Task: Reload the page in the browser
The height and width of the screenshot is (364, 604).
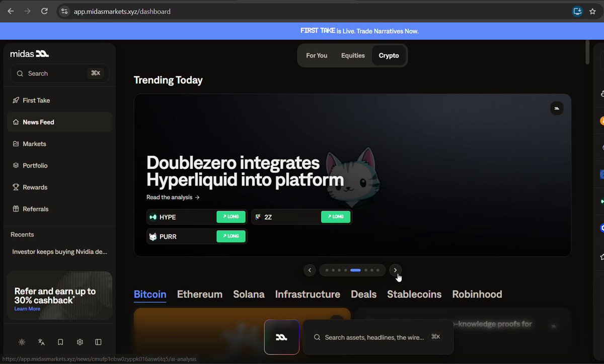Action: [x=44, y=11]
